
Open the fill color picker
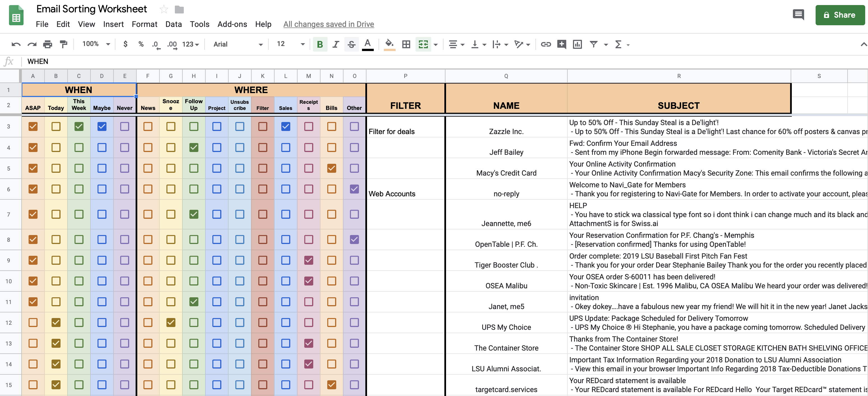[x=389, y=44]
